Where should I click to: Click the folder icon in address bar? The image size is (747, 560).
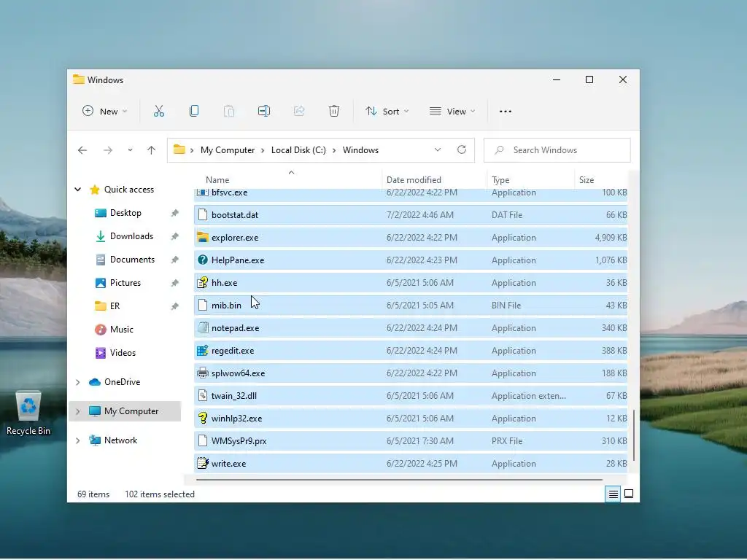tap(179, 149)
